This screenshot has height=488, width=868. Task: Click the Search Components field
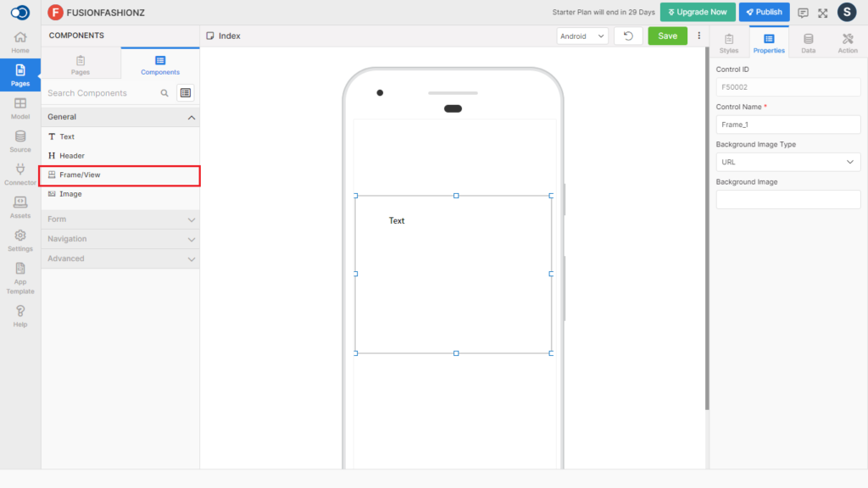click(x=102, y=93)
